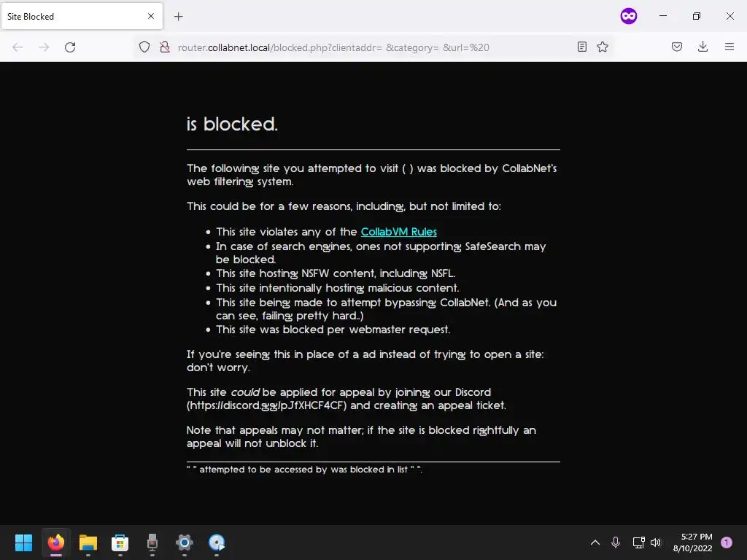Close the Site Blocked tab
The width and height of the screenshot is (747, 560).
[150, 16]
